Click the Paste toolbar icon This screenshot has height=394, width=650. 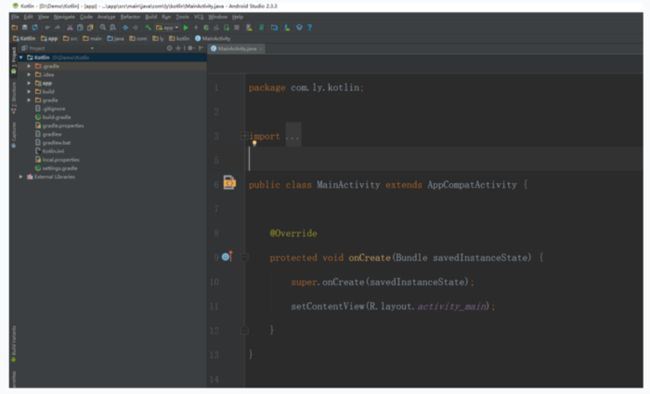point(90,28)
